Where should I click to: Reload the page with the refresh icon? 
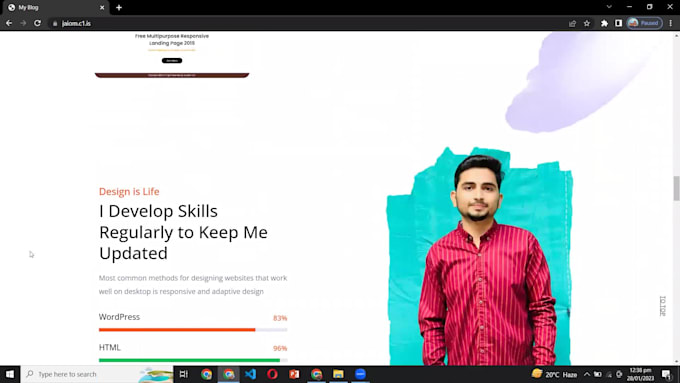(x=37, y=23)
